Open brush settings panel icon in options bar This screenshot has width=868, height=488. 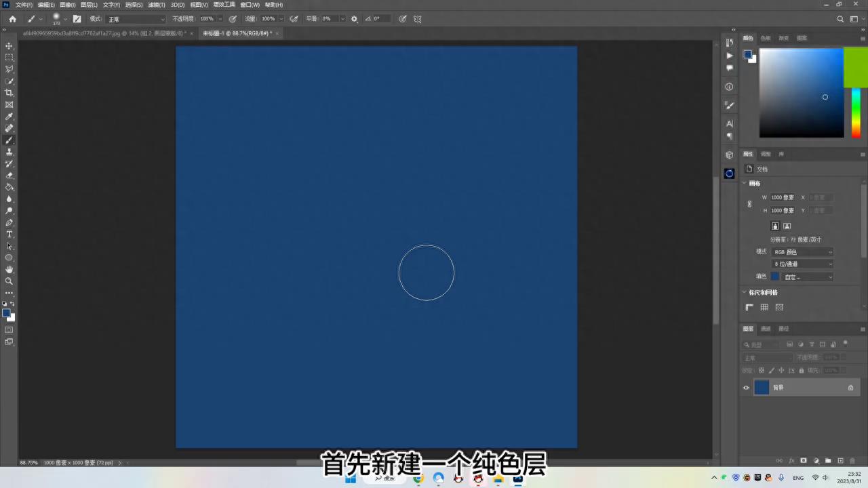tap(77, 19)
